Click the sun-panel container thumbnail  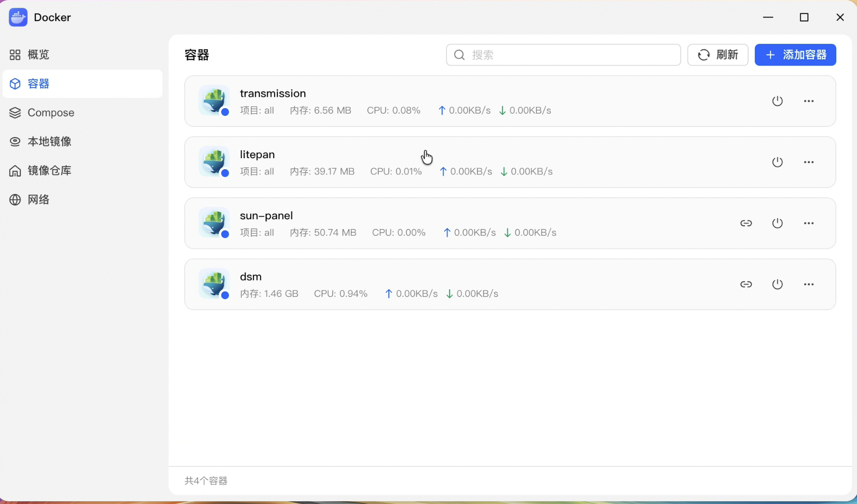coord(214,223)
